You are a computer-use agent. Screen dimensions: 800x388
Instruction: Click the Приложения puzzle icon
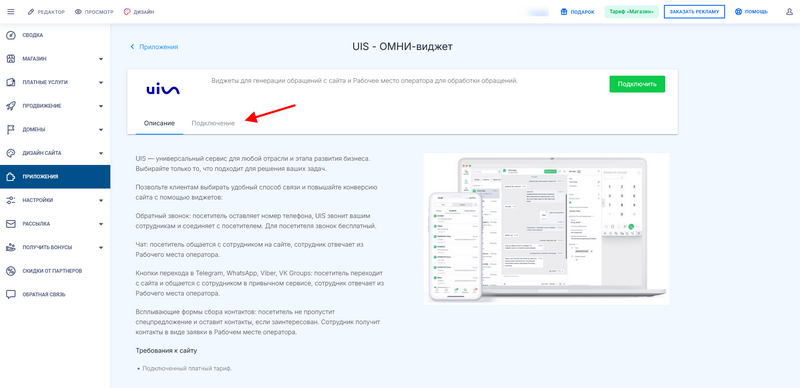coord(11,177)
